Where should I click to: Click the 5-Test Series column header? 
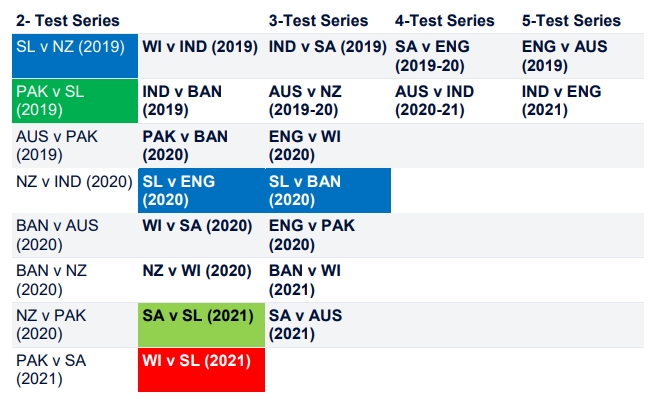[571, 20]
